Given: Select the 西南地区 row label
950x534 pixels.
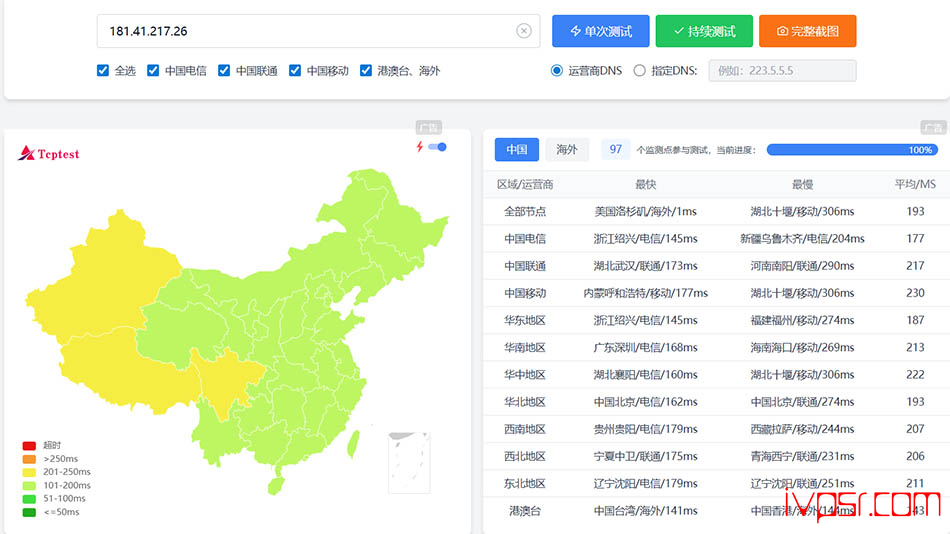Looking at the screenshot, I should [525, 429].
